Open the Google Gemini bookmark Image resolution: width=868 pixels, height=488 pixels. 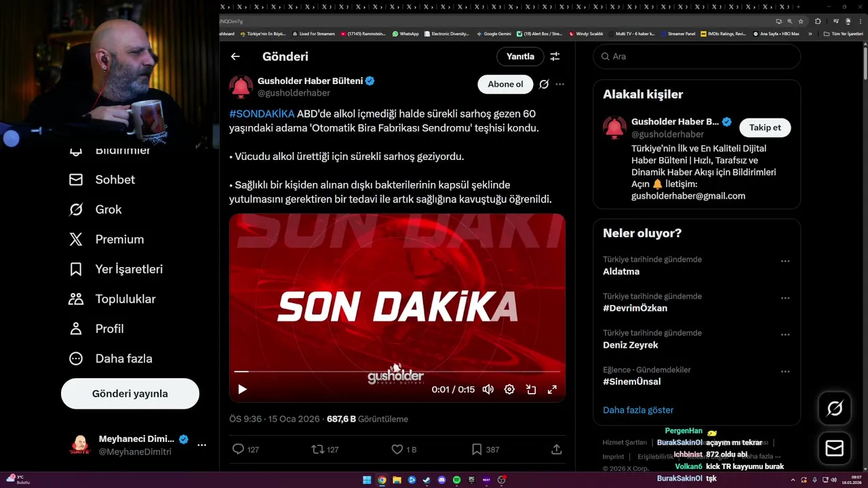494,34
